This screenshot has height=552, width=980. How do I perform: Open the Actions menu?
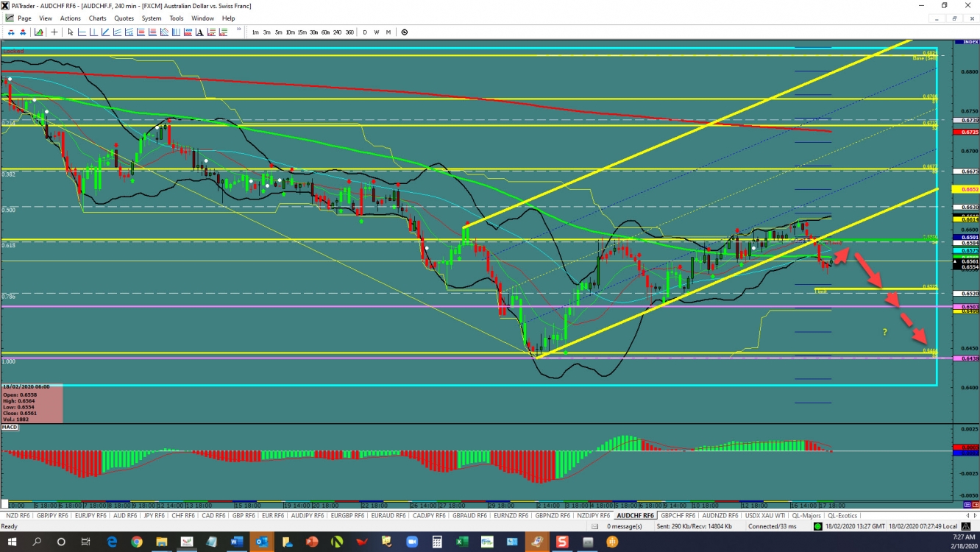(70, 18)
